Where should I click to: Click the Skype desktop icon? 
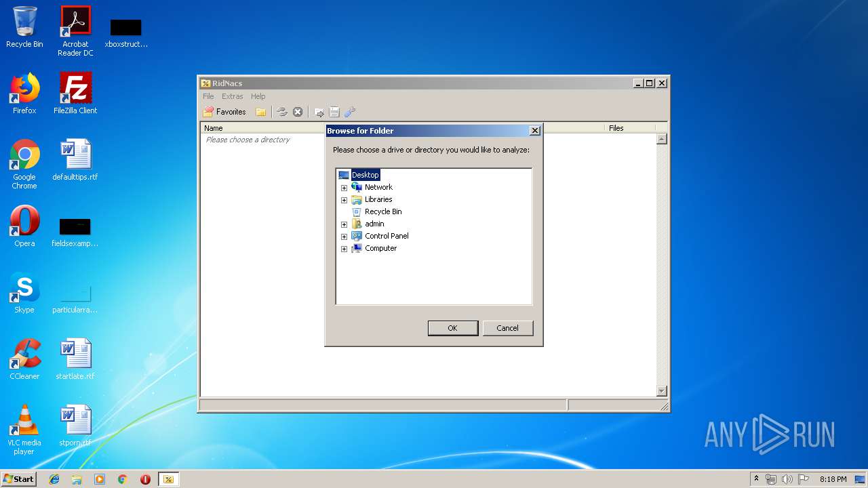(24, 293)
